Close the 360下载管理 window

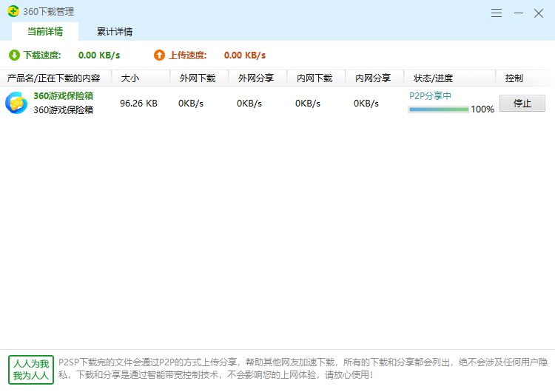(x=539, y=13)
